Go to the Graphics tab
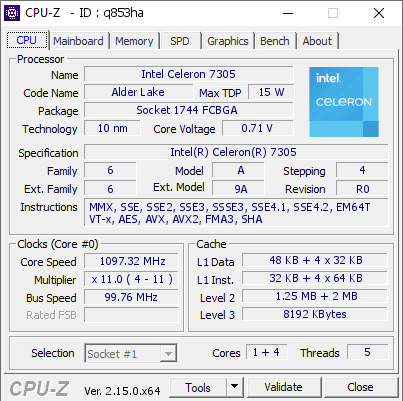Screen dimensions: 403x401 228,41
